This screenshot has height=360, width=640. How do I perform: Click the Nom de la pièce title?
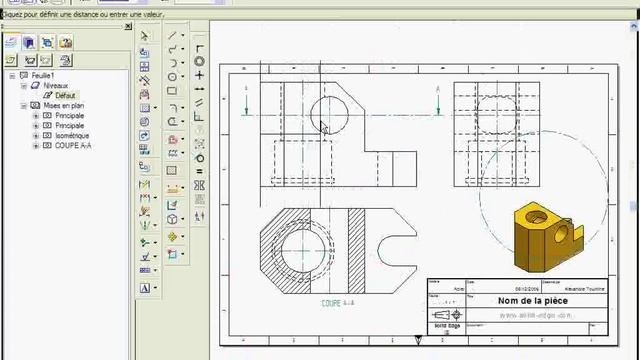pyautogui.click(x=533, y=301)
